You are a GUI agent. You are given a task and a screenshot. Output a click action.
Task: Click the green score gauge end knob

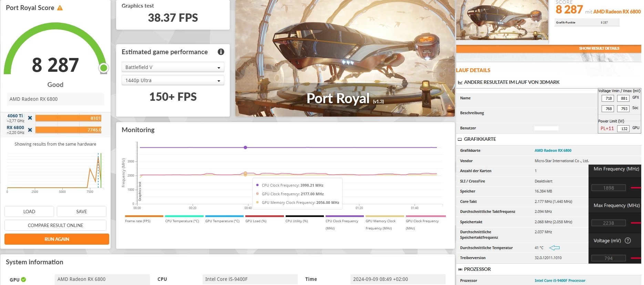pyautogui.click(x=103, y=68)
